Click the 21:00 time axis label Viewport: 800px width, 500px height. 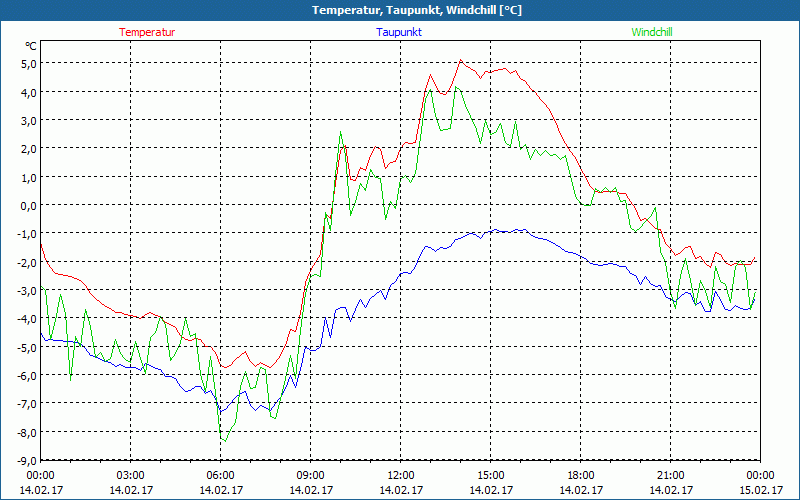(670, 475)
